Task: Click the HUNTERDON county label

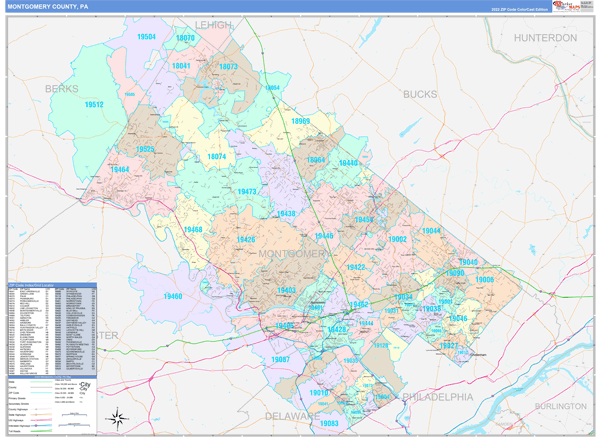Action: pos(545,38)
